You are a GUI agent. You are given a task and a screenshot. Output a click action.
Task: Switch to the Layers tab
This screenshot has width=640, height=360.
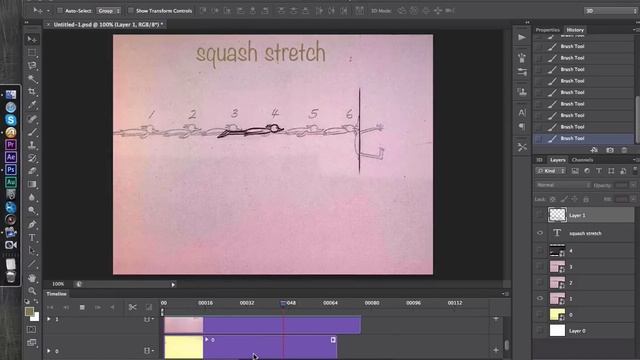(557, 160)
